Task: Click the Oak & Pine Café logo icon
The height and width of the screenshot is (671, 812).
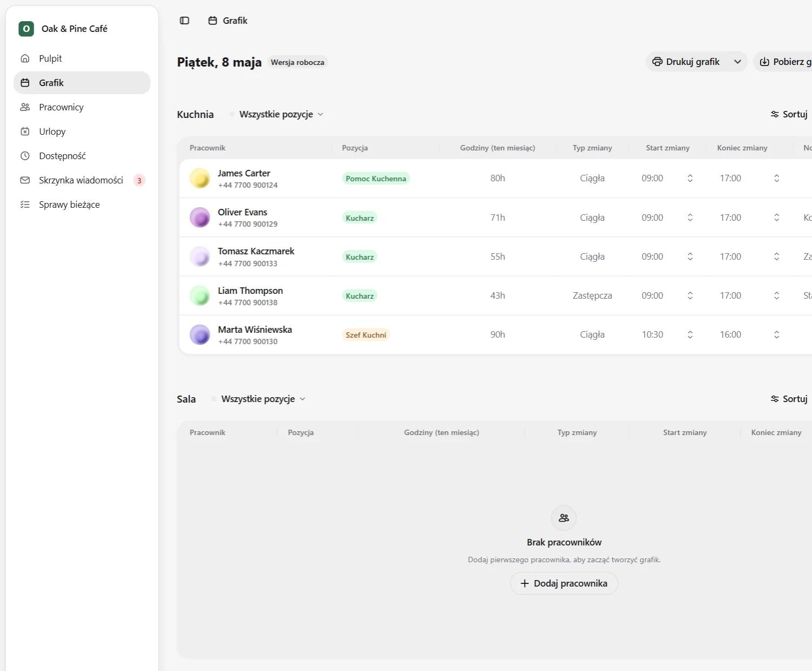Action: click(x=26, y=29)
